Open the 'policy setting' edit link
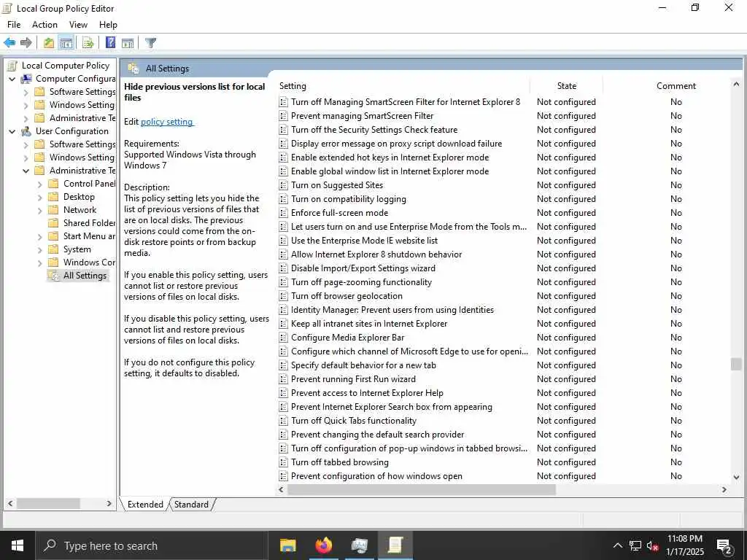Screen dimensions: 747x560 pos(167,122)
